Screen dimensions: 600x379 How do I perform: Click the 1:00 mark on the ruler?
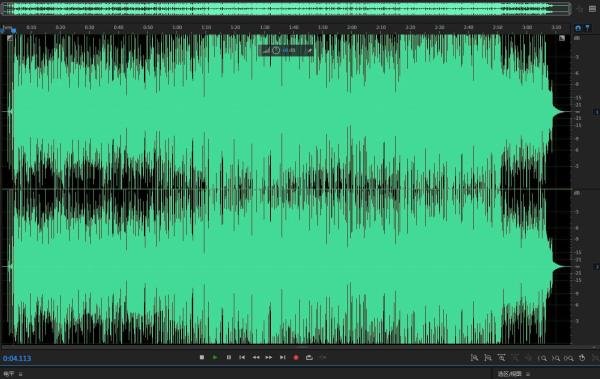pyautogui.click(x=177, y=28)
